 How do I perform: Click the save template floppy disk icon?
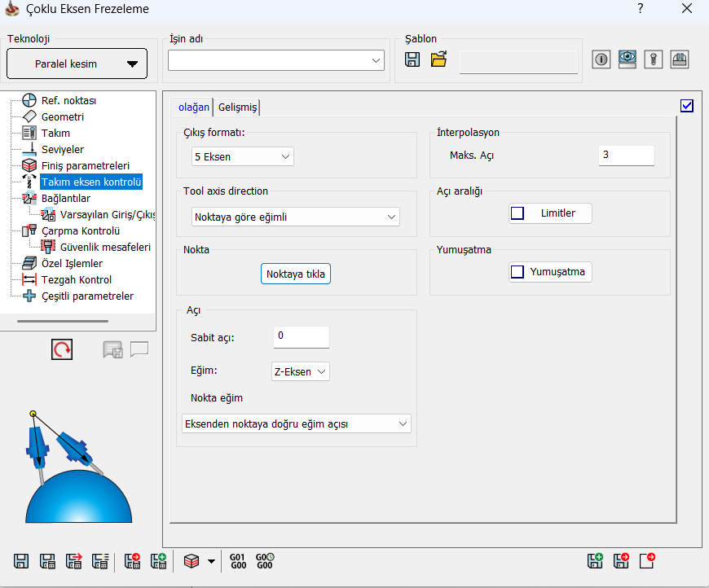point(412,59)
